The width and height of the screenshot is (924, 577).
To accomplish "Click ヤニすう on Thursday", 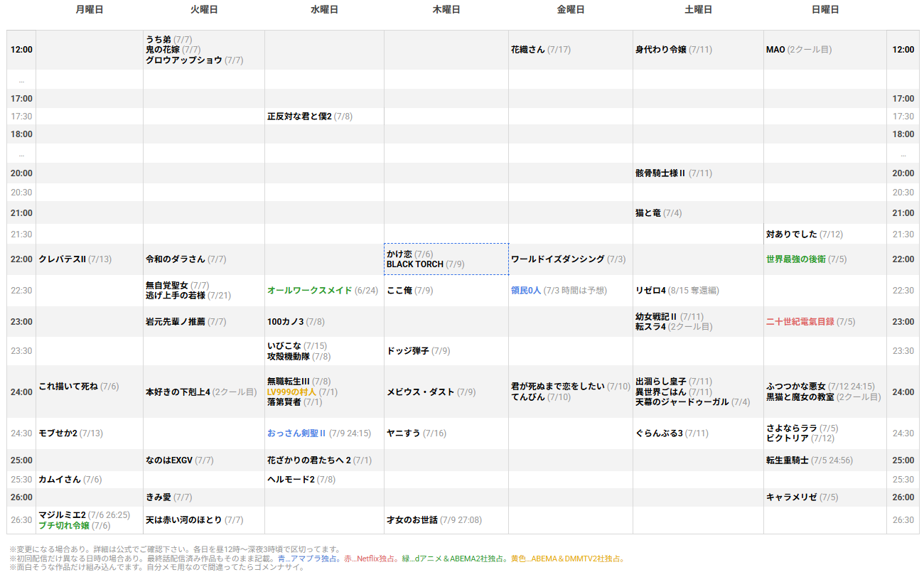I will coord(404,433).
